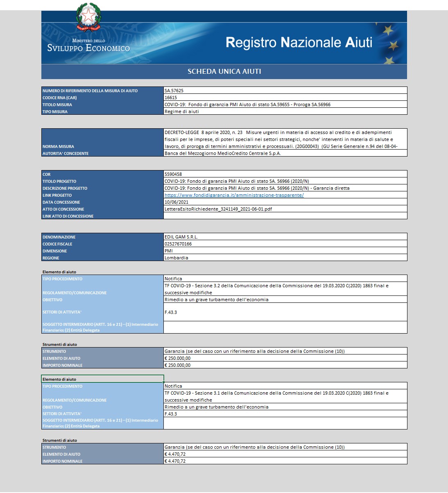Select the second Strumenti di aiuto heading
448x493 pixels.
tap(60, 440)
